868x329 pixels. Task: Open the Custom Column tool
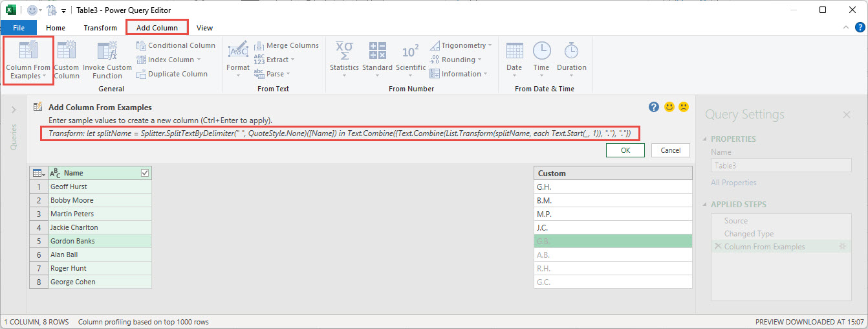coord(66,51)
